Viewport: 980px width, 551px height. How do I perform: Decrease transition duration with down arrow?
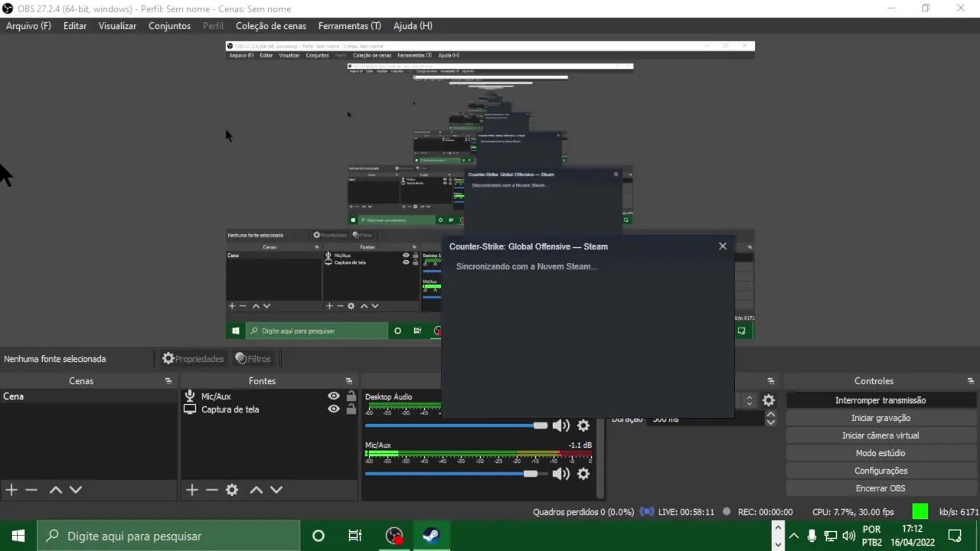(771, 422)
